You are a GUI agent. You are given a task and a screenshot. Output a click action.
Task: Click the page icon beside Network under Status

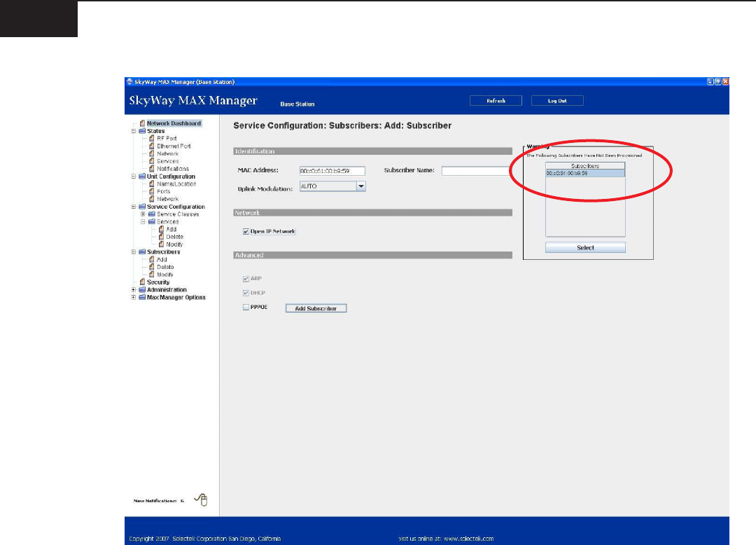pos(152,154)
